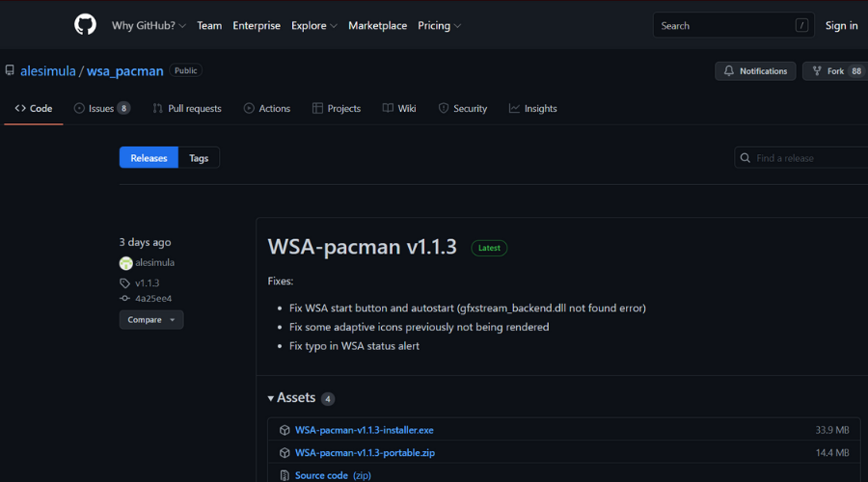Screen dimensions: 868x482
Task: Click the commit icon beside 4a25ee4
Action: tap(125, 299)
